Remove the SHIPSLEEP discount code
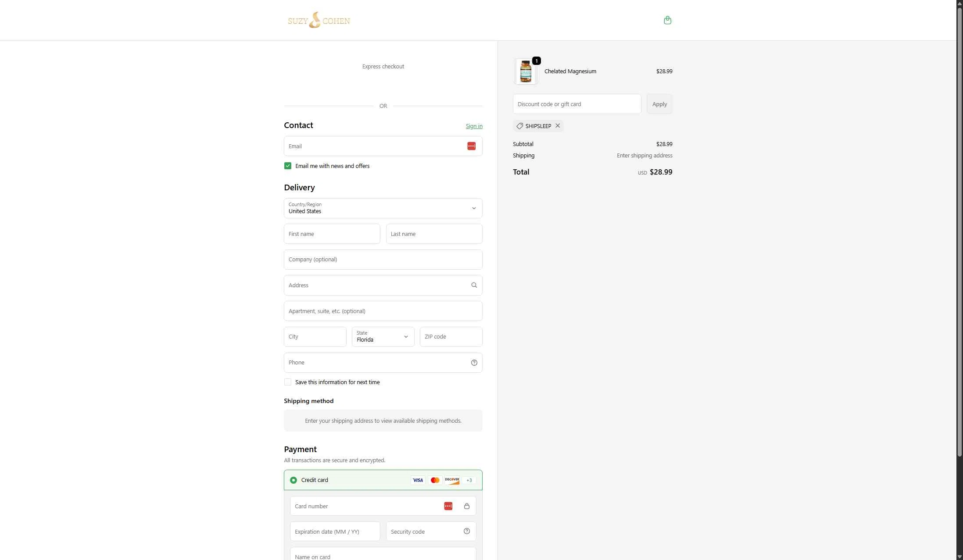 click(558, 126)
